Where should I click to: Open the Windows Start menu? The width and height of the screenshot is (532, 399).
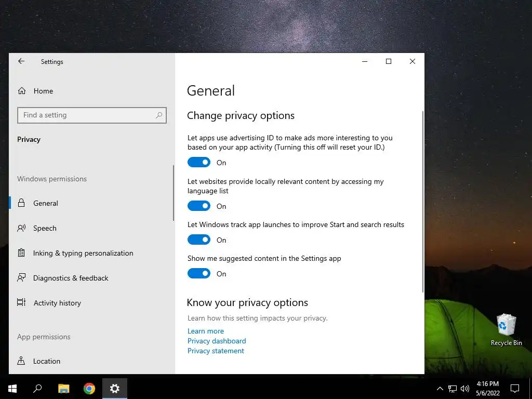click(12, 389)
